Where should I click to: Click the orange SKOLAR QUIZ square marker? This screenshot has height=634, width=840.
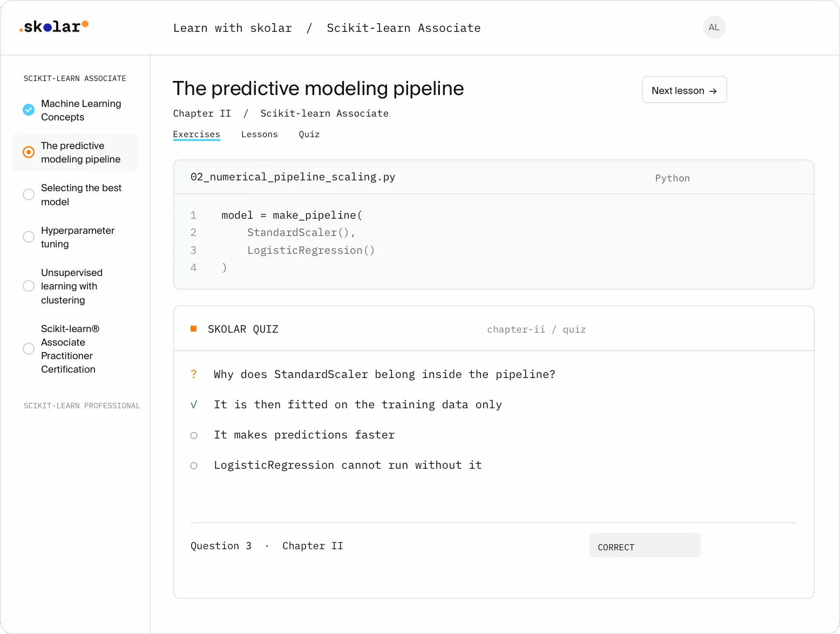pos(193,329)
